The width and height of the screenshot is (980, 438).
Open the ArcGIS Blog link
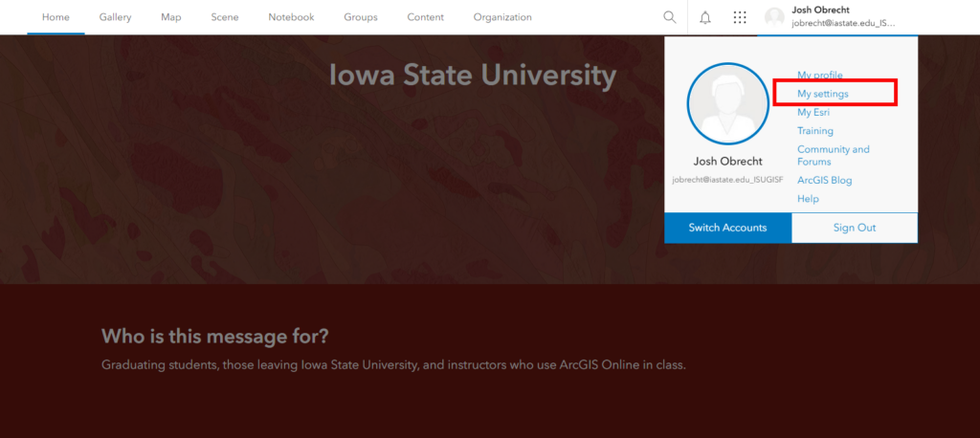pos(824,180)
